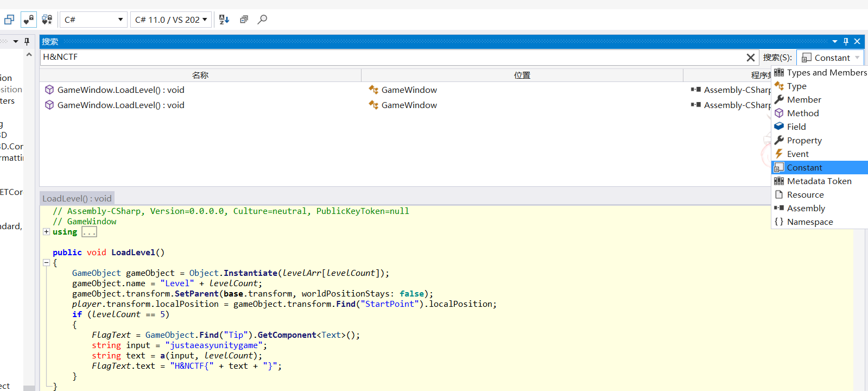Switch to the LoadLevel() : void code tab

coord(77,198)
